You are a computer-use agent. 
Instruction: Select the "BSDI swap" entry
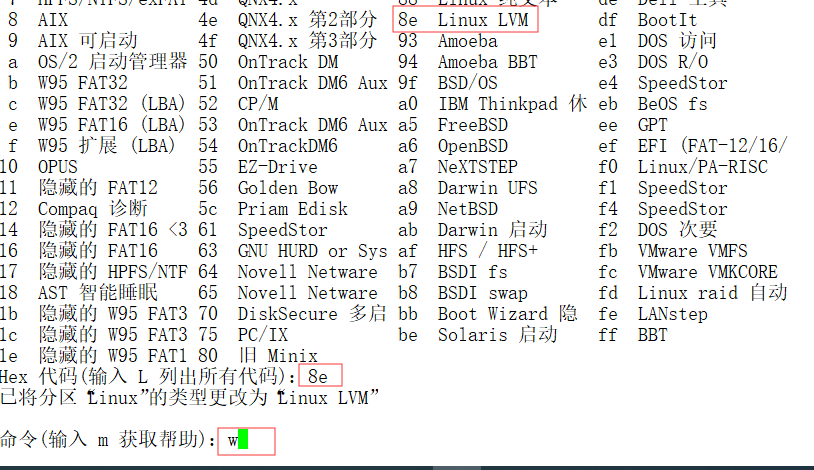(483, 293)
